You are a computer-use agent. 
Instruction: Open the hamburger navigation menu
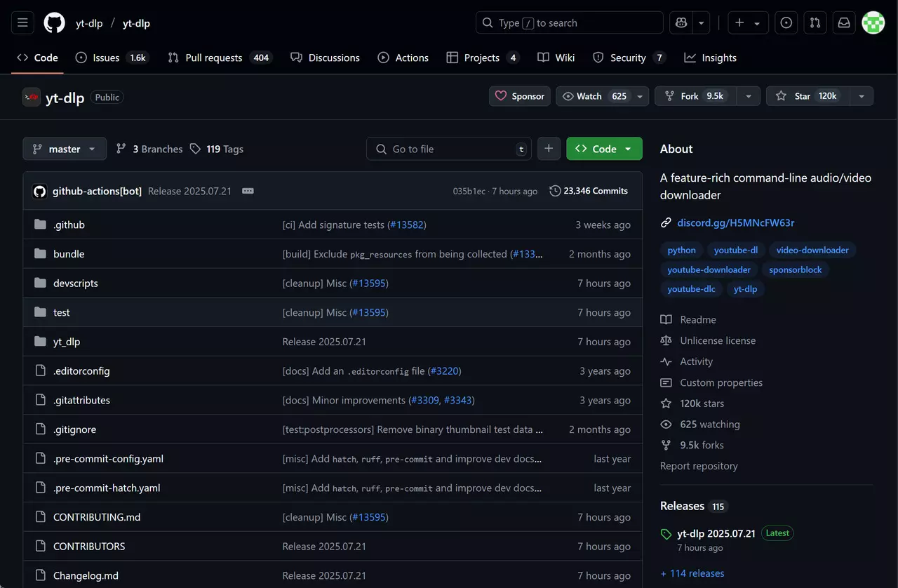(x=22, y=22)
